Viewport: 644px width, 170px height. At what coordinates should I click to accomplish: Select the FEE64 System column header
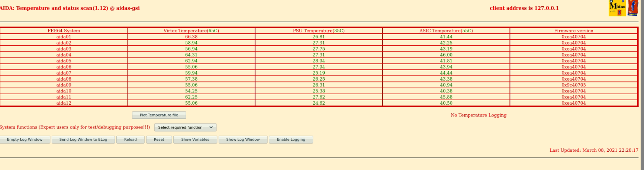(64, 31)
